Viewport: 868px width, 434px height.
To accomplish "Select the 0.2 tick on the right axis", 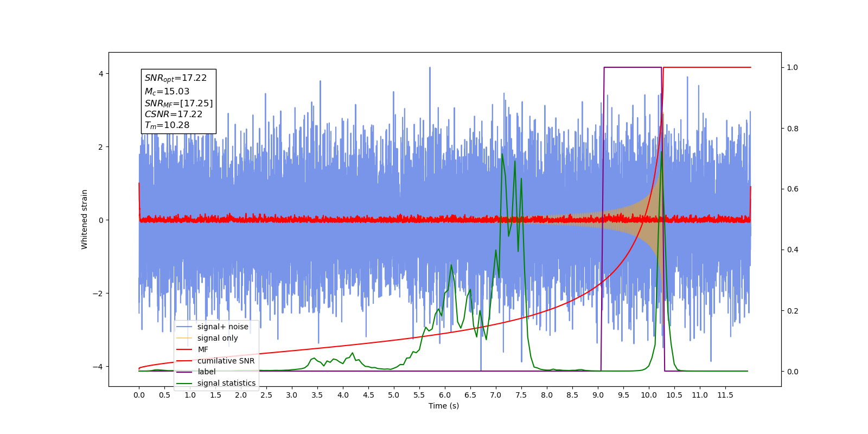I will 793,311.
